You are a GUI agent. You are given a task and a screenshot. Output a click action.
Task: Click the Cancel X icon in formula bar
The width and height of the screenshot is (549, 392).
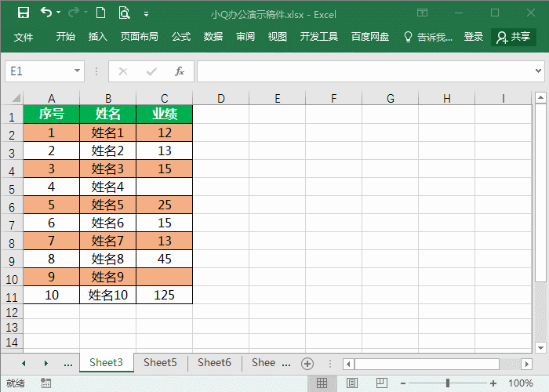coord(123,72)
